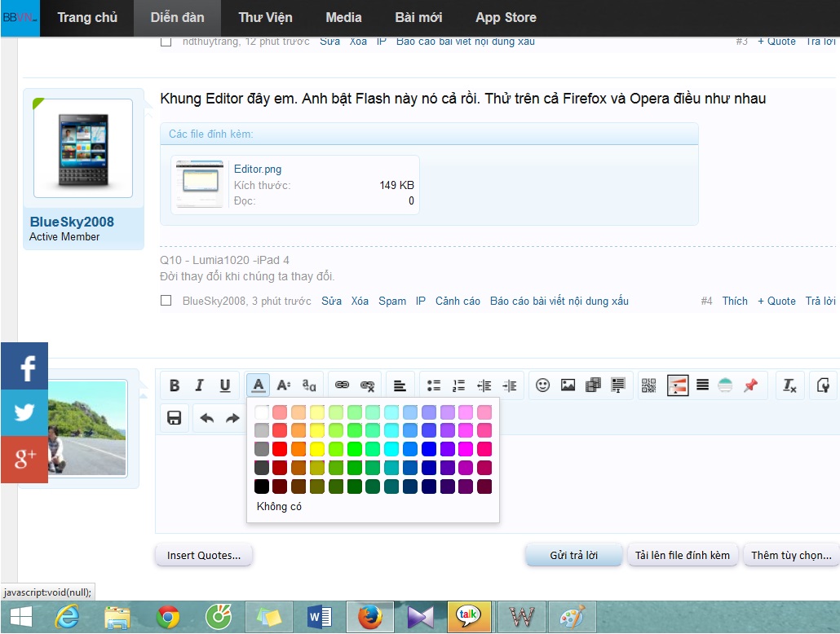Image resolution: width=840 pixels, height=634 pixels.
Task: Tick the checkbox beside BlueSky2008's post #4
Action: coord(166,301)
